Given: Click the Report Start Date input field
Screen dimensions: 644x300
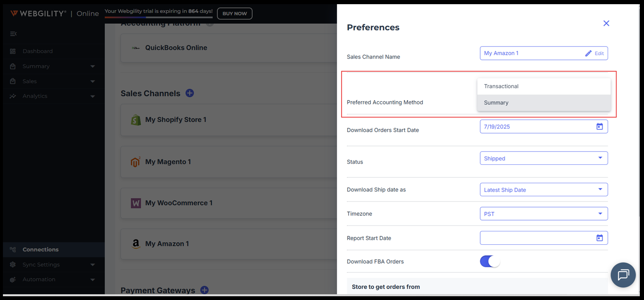Looking at the screenshot, I should tap(543, 238).
